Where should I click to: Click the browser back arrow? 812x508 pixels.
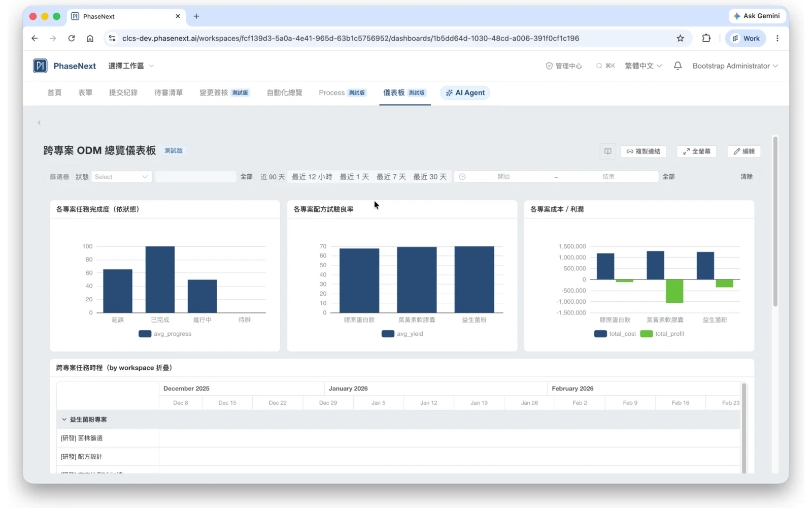[x=35, y=38]
